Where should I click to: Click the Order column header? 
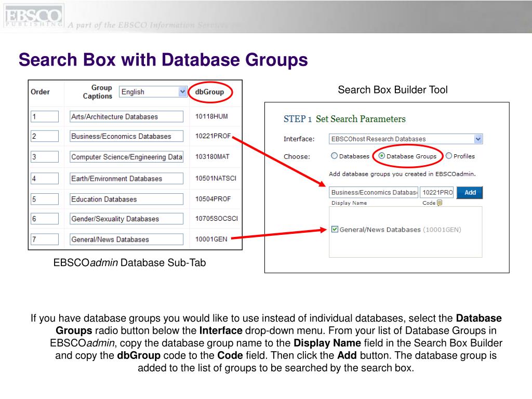click(40, 91)
